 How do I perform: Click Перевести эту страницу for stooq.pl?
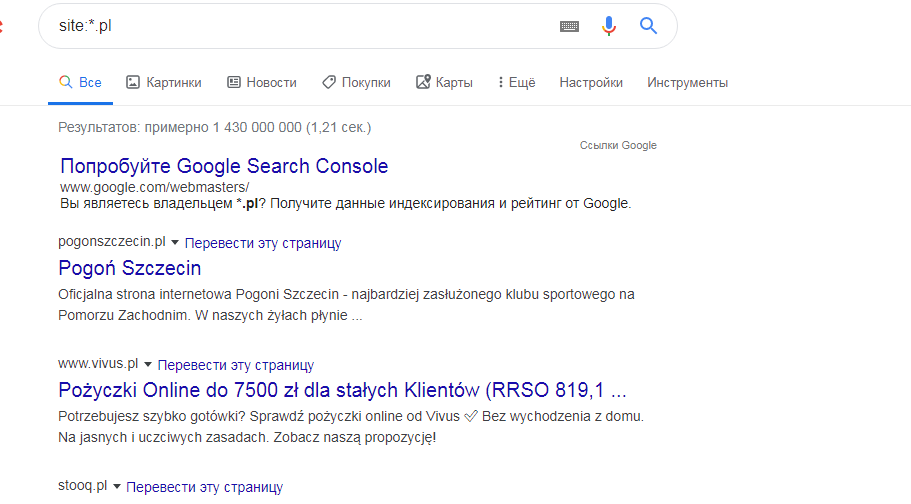[x=205, y=487]
